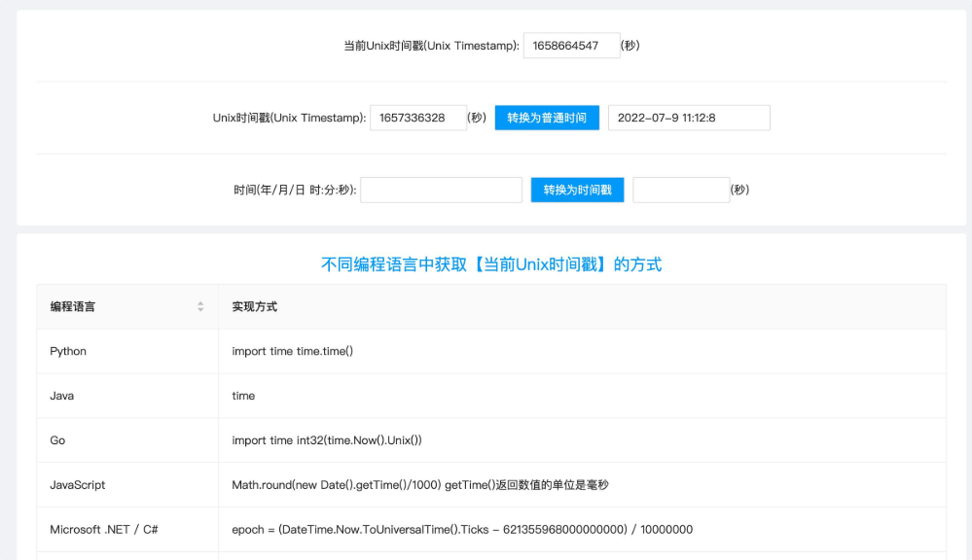Select the Python table cell

click(127, 351)
